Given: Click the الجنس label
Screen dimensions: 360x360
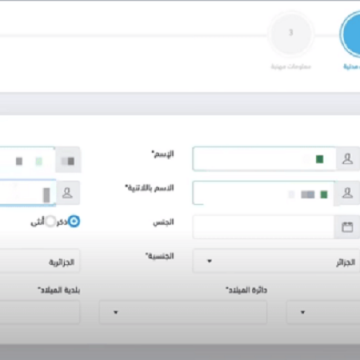Looking at the screenshot, I should click(x=164, y=222).
